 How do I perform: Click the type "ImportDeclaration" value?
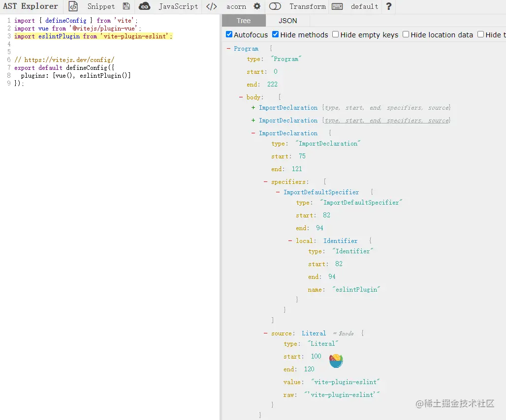(x=328, y=144)
